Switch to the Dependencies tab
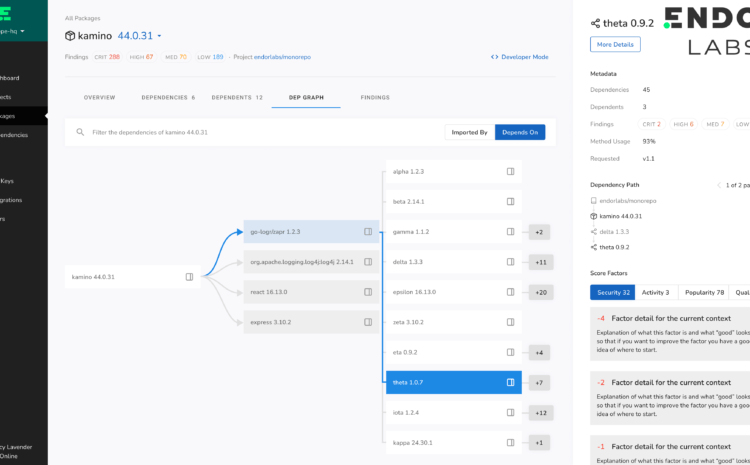The height and width of the screenshot is (465, 750). (168, 98)
